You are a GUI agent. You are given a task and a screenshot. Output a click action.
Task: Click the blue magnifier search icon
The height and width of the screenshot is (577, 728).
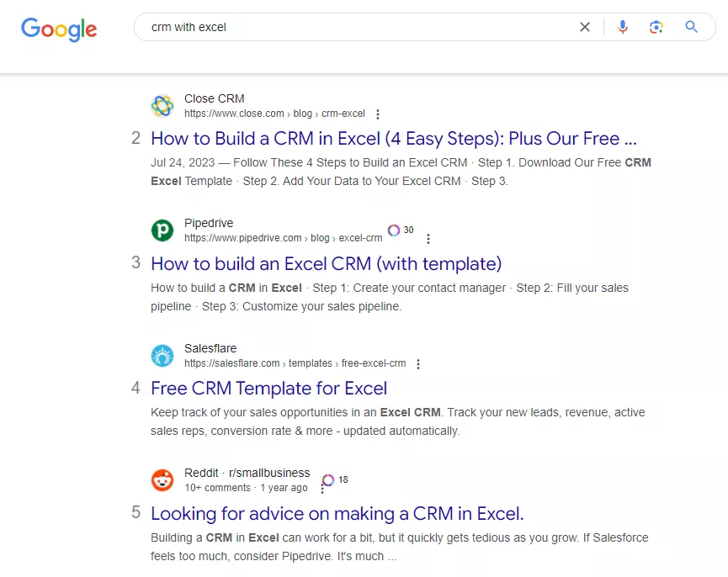point(691,27)
